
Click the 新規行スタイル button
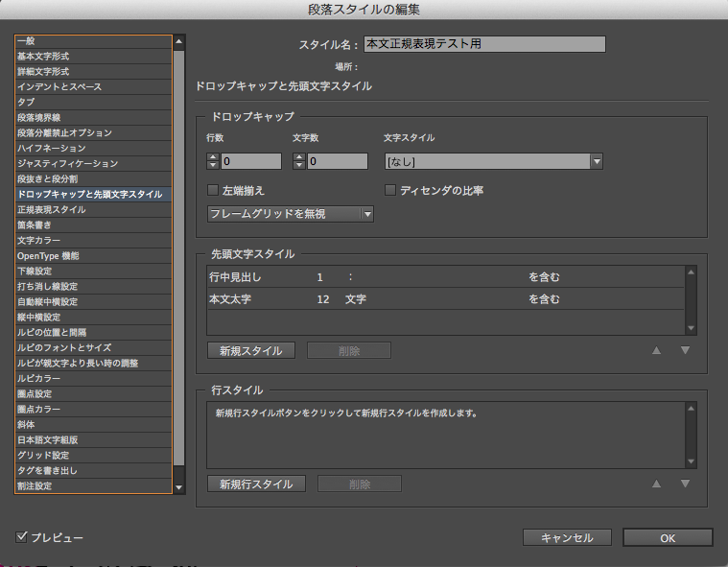pyautogui.click(x=256, y=484)
